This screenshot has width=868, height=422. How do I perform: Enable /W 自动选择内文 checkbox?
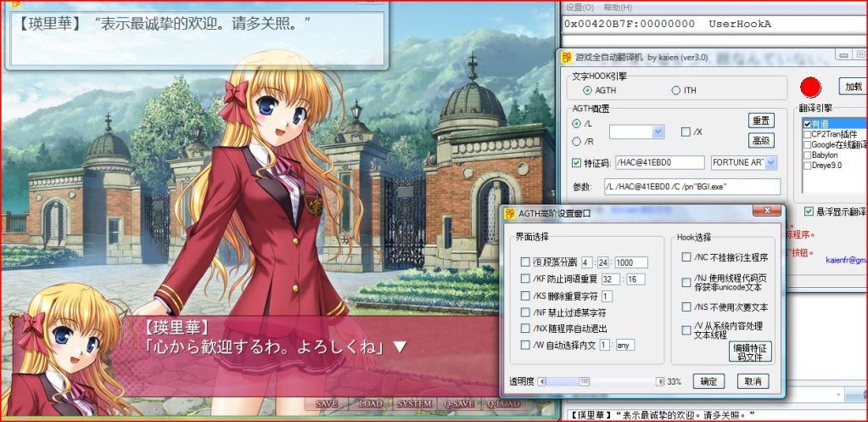click(524, 345)
